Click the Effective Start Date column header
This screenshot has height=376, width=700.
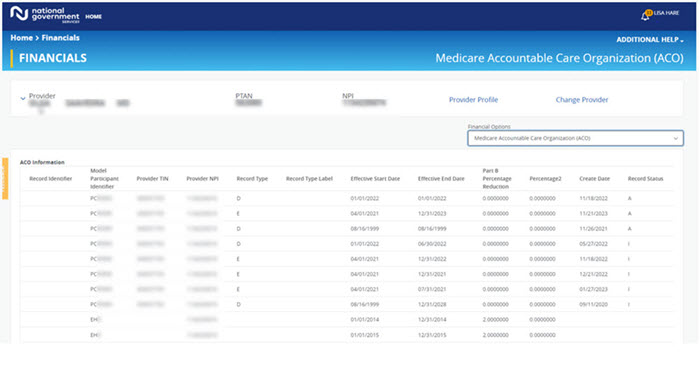[375, 179]
